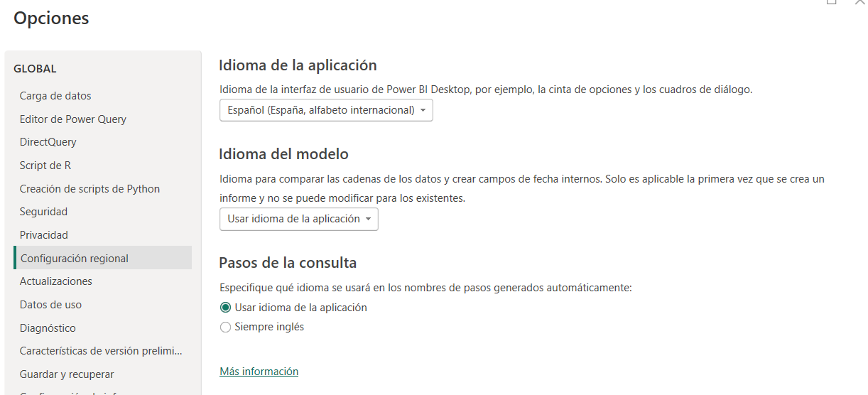The image size is (868, 395).
Task: Select Creación de scripts de Python
Action: [x=89, y=189]
